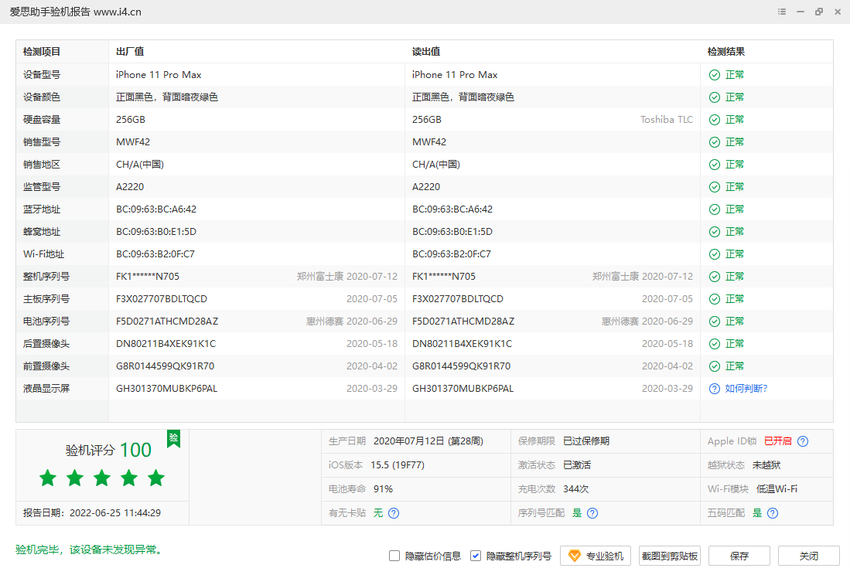Click the 读出值 column header
The width and height of the screenshot is (850, 575).
coord(426,52)
